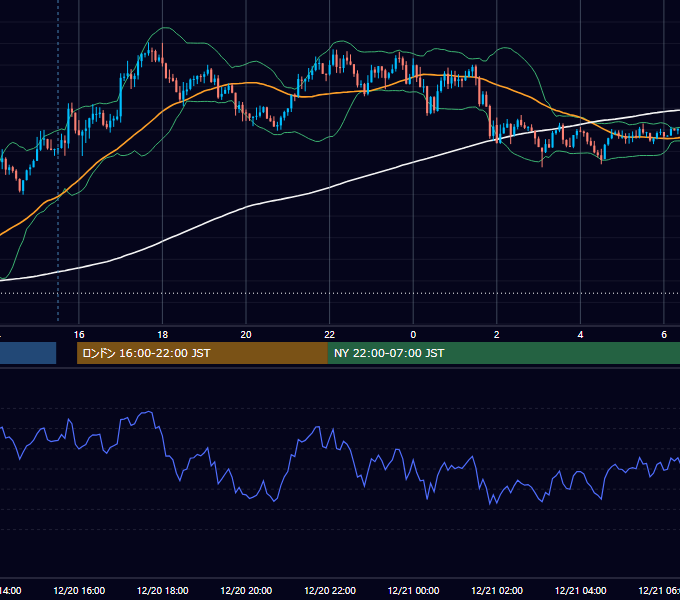
Task: Click the '18' hour label on upper axis
Action: coord(163,335)
